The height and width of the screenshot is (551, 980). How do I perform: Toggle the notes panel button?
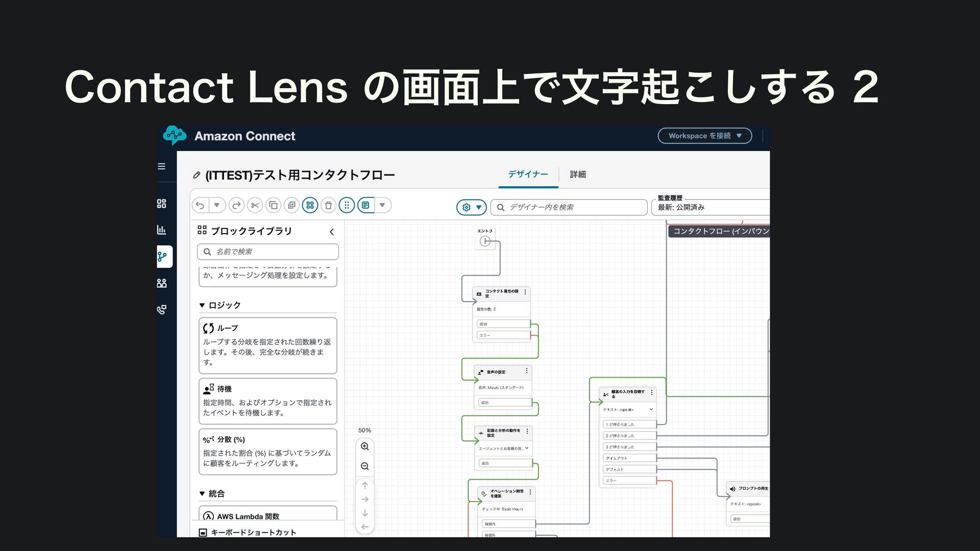pyautogui.click(x=365, y=205)
